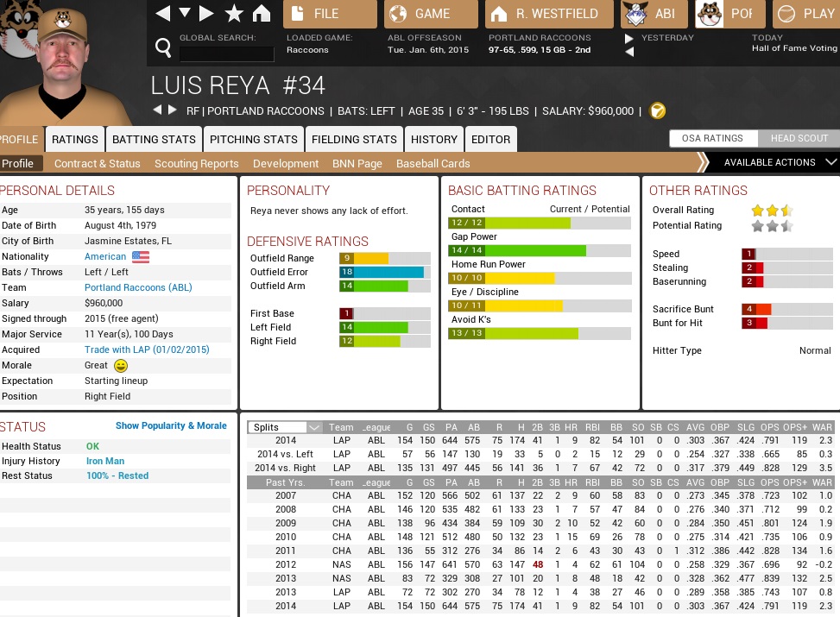Open the Play menu
The height and width of the screenshot is (617, 840).
(805, 14)
